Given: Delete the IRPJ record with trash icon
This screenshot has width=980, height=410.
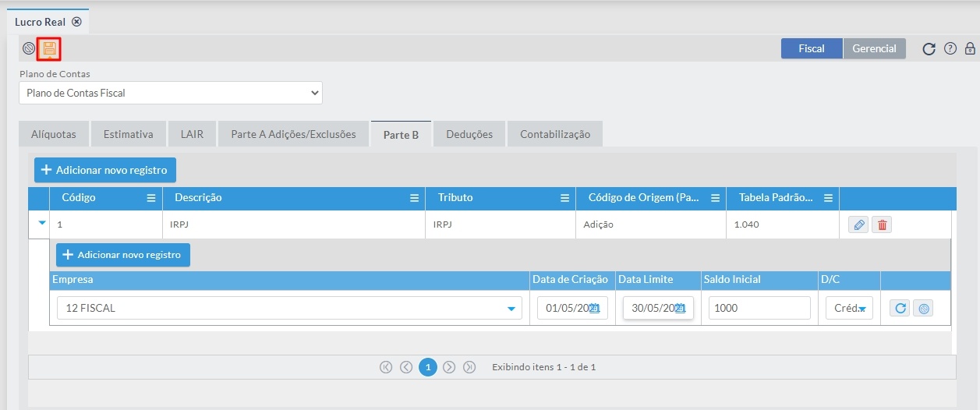Looking at the screenshot, I should tap(882, 224).
